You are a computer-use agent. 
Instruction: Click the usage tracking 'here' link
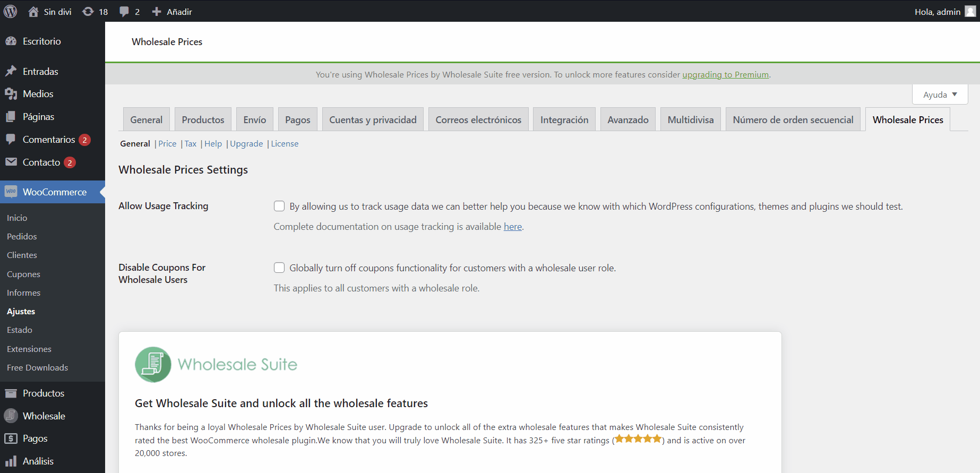tap(512, 227)
